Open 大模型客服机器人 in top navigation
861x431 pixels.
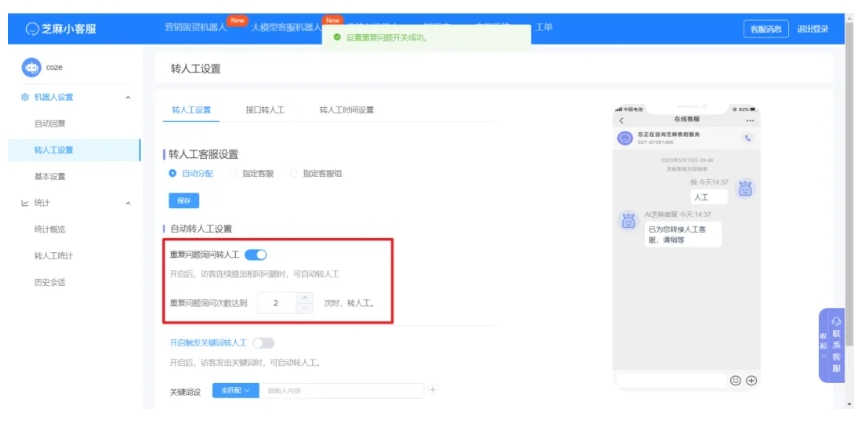click(x=286, y=27)
